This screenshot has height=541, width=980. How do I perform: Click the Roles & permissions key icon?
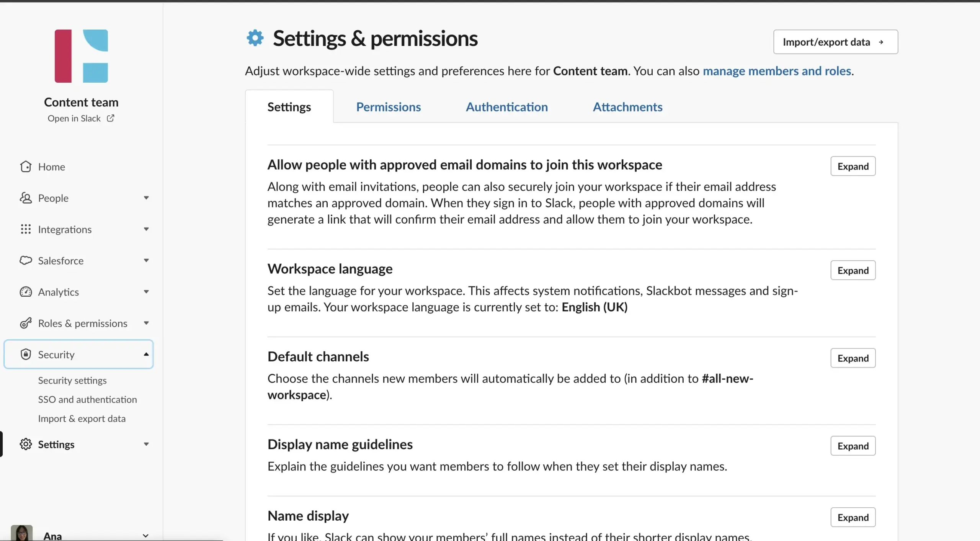click(26, 323)
